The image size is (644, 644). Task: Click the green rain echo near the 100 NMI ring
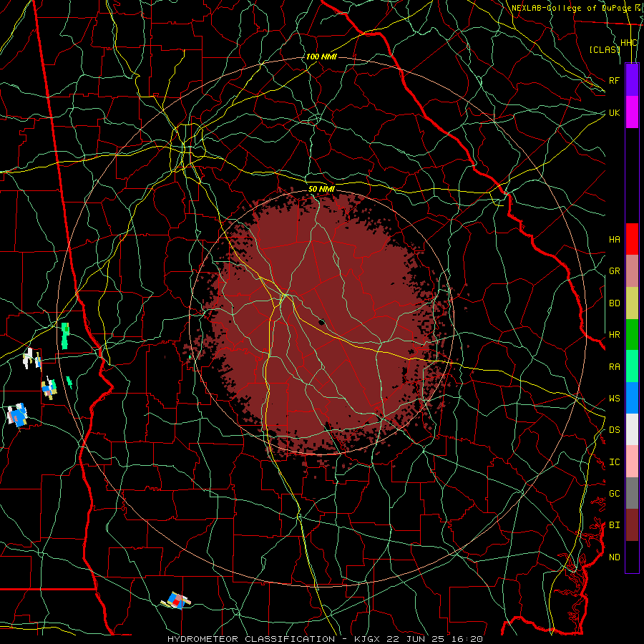pos(65,336)
